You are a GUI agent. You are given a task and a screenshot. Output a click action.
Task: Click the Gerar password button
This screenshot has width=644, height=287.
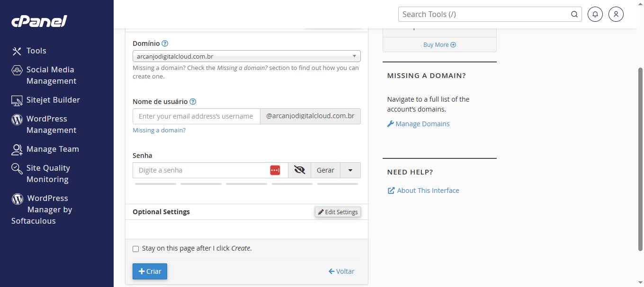coord(325,170)
